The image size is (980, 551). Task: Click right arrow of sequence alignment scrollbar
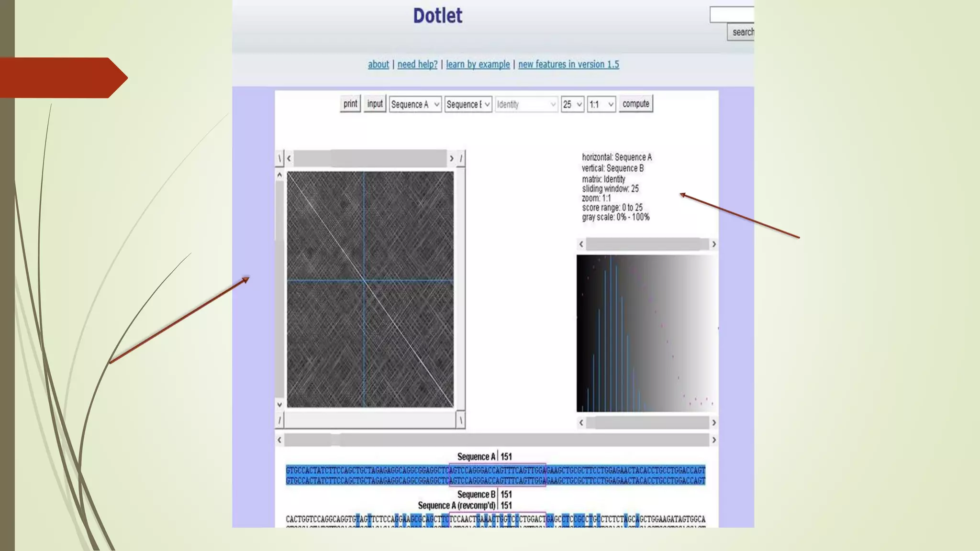[714, 440]
